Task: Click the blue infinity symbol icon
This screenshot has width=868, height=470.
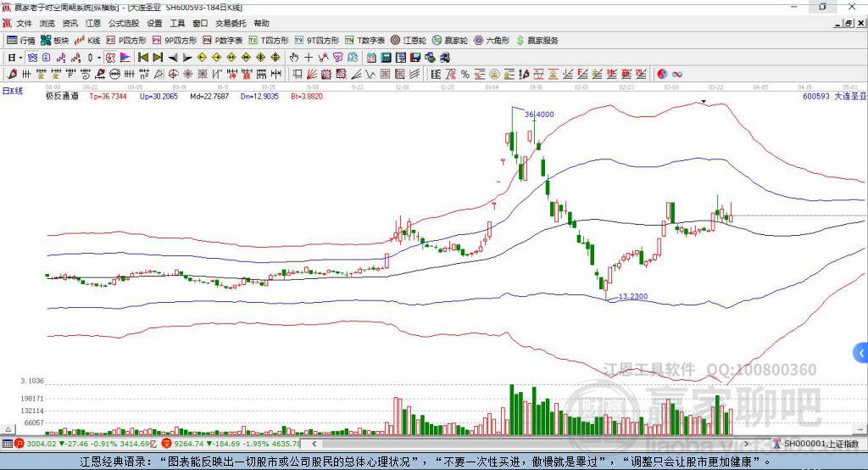Action: pos(676,74)
